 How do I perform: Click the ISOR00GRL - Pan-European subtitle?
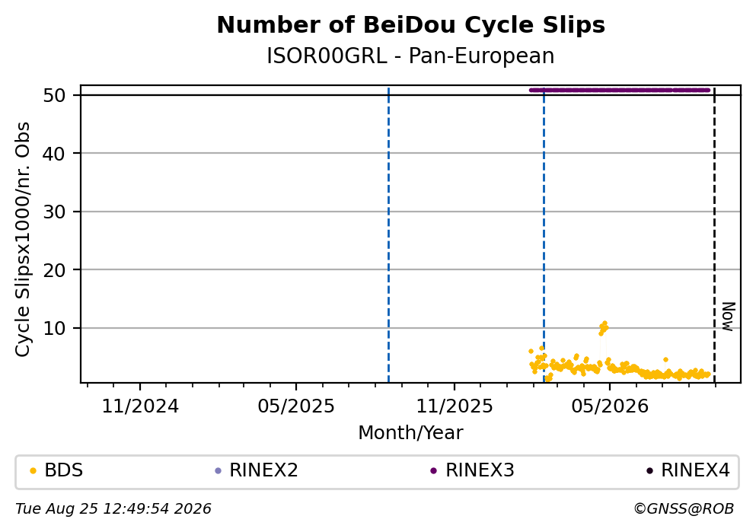[411, 56]
